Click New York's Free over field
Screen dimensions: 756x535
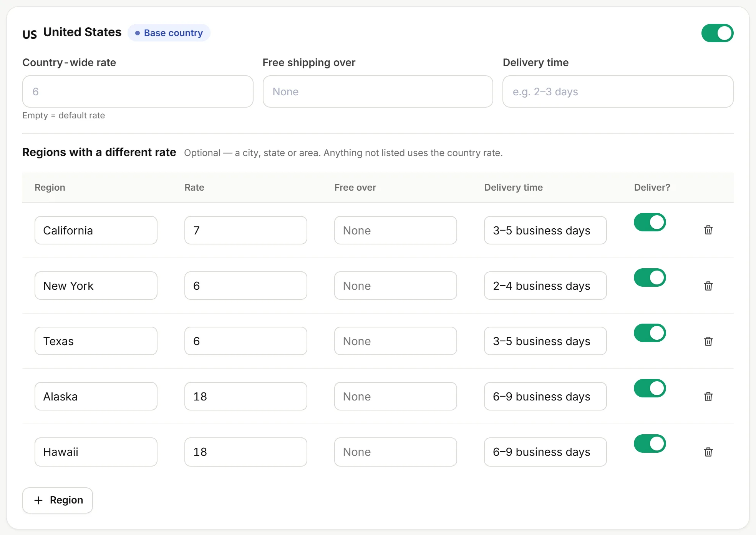point(396,286)
